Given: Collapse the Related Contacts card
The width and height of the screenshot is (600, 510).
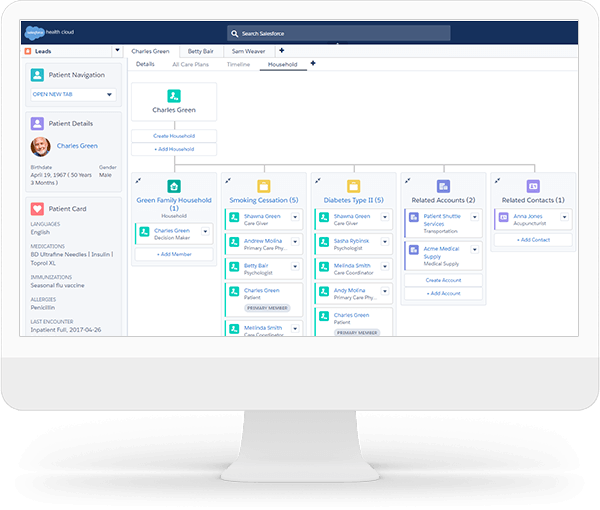Looking at the screenshot, I should 497,180.
